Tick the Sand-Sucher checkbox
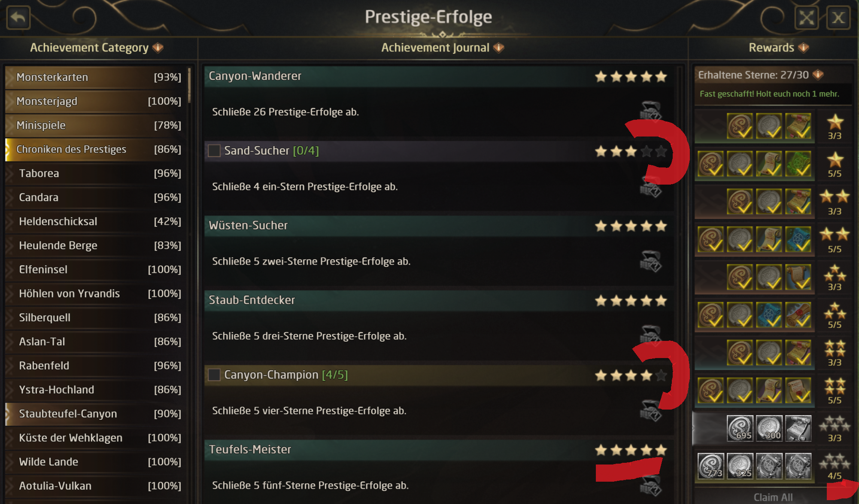Image resolution: width=859 pixels, height=504 pixels. 214,151
